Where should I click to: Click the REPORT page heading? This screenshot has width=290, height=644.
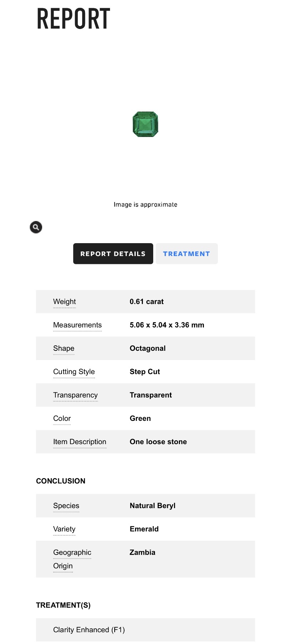coord(74,19)
